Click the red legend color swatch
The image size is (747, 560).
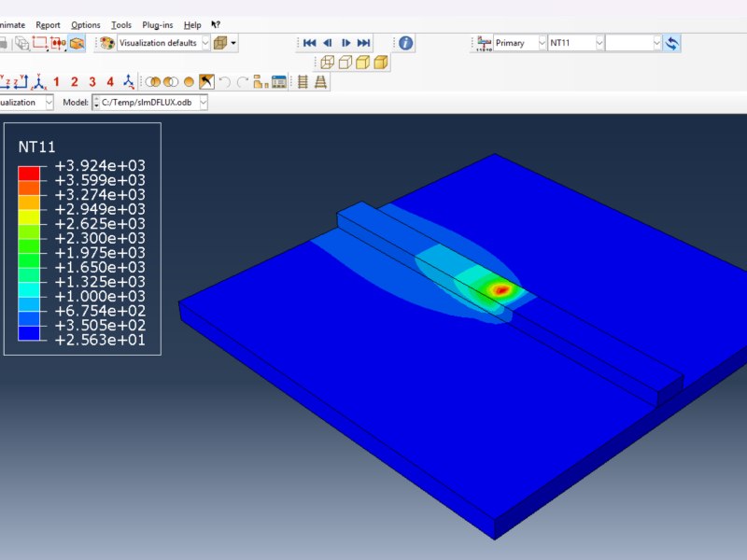point(29,173)
